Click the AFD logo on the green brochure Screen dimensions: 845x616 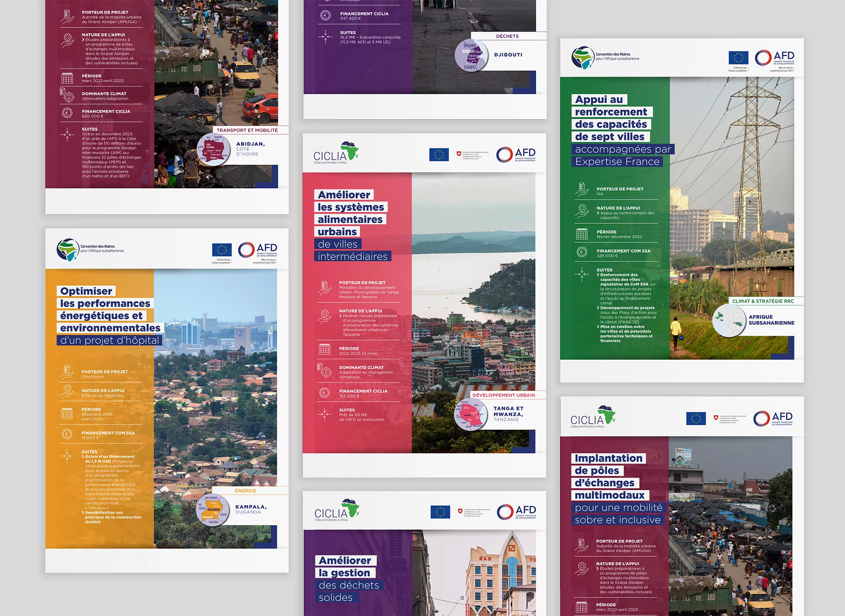pyautogui.click(x=774, y=58)
